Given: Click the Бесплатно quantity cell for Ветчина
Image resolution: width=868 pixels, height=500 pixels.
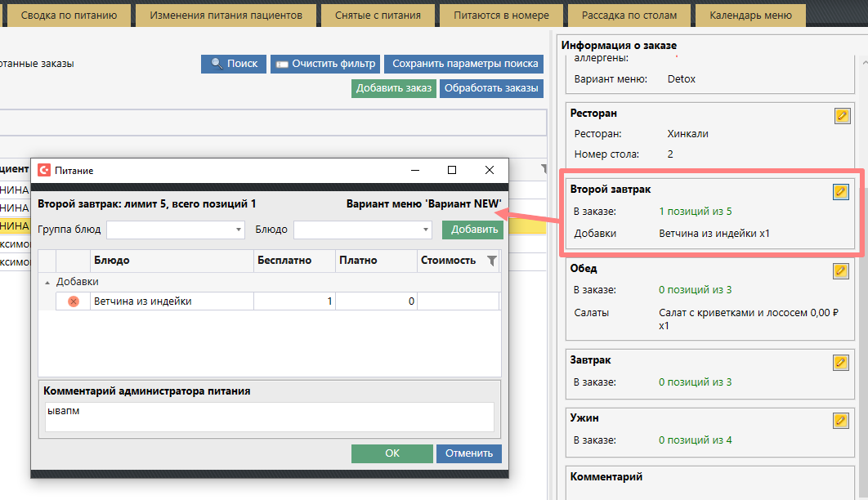Looking at the screenshot, I should click(294, 301).
